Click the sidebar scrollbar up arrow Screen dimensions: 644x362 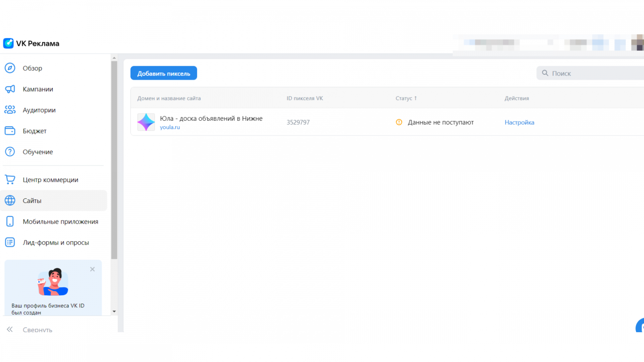(x=114, y=58)
